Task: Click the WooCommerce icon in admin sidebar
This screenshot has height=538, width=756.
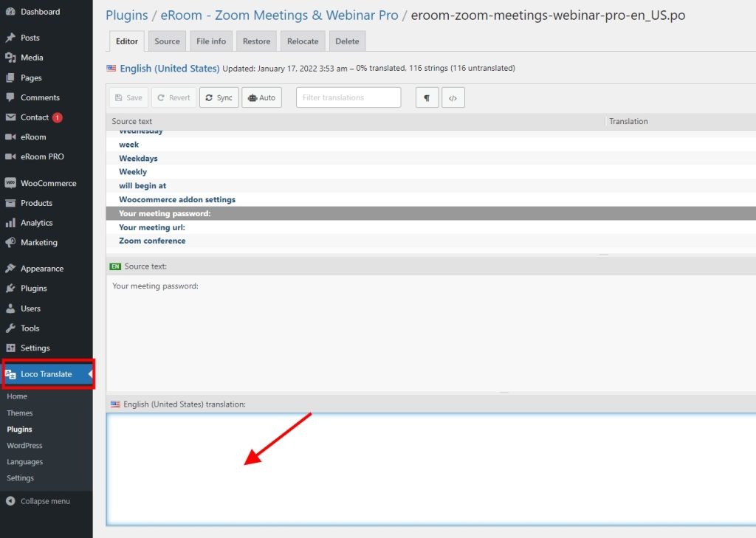Action: tap(12, 182)
